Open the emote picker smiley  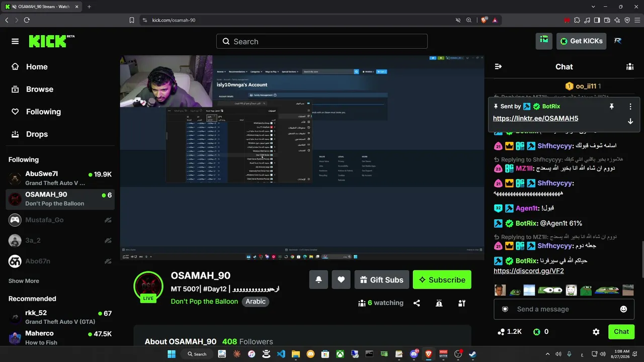pos(623,309)
